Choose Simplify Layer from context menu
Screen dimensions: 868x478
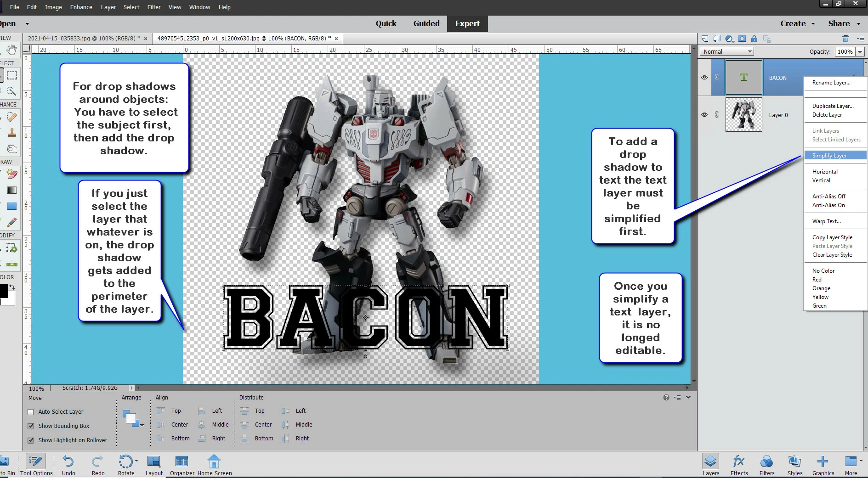tap(835, 156)
